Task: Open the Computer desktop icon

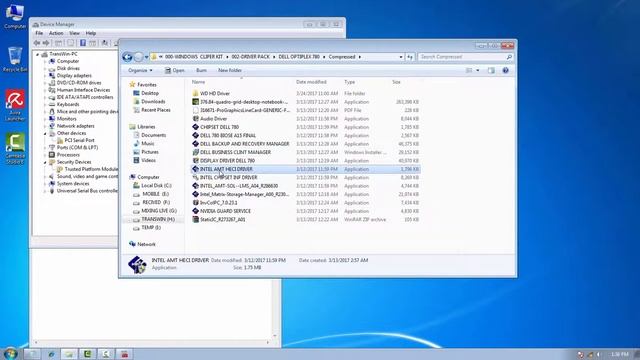Action: click(x=15, y=17)
